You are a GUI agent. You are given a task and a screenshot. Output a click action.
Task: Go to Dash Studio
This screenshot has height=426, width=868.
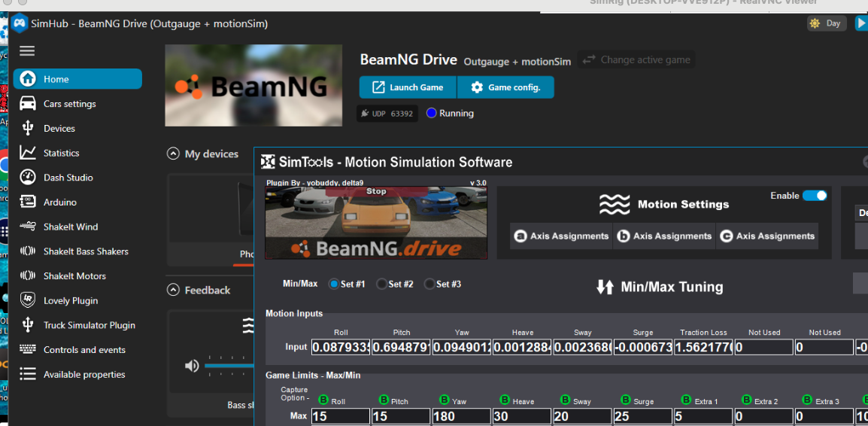[68, 178]
